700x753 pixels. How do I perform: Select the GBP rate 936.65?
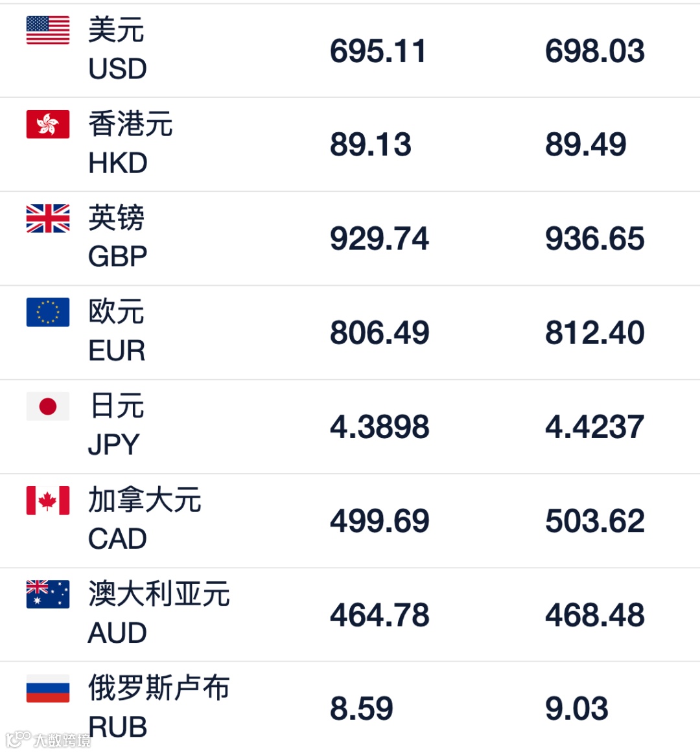point(595,238)
